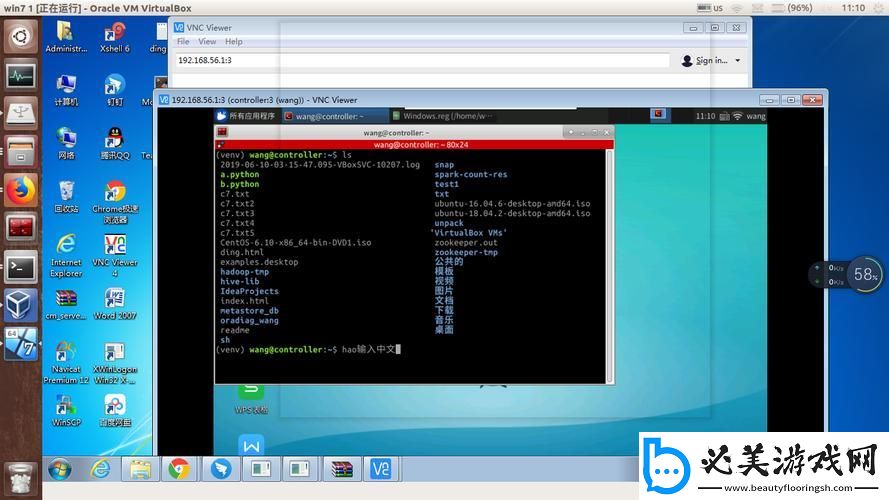Image resolution: width=889 pixels, height=500 pixels.
Task: Open the File menu in VNC Viewer
Action: point(183,42)
